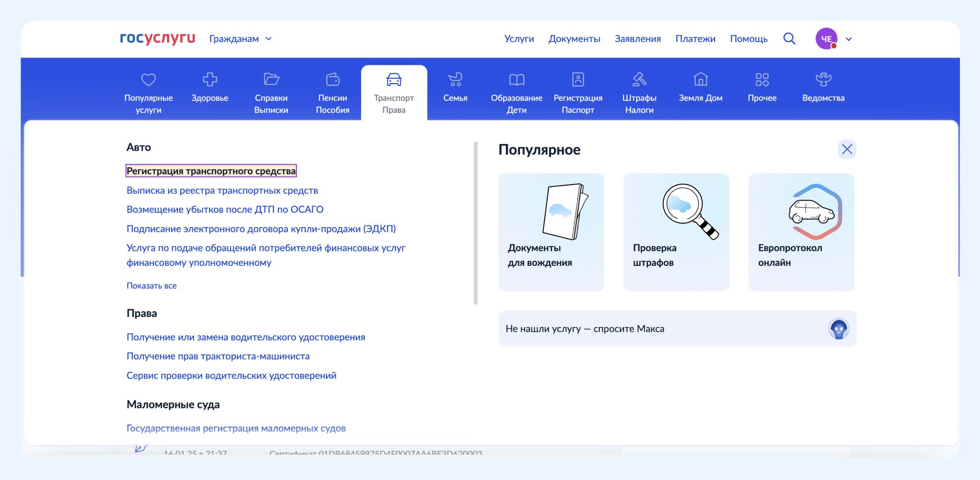Click the Max robot assistant icon
The height and width of the screenshot is (480, 980).
point(838,329)
